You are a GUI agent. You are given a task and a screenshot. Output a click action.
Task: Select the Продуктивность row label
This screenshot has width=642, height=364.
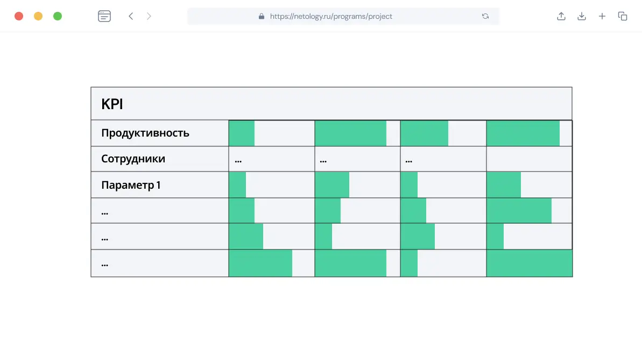(145, 133)
